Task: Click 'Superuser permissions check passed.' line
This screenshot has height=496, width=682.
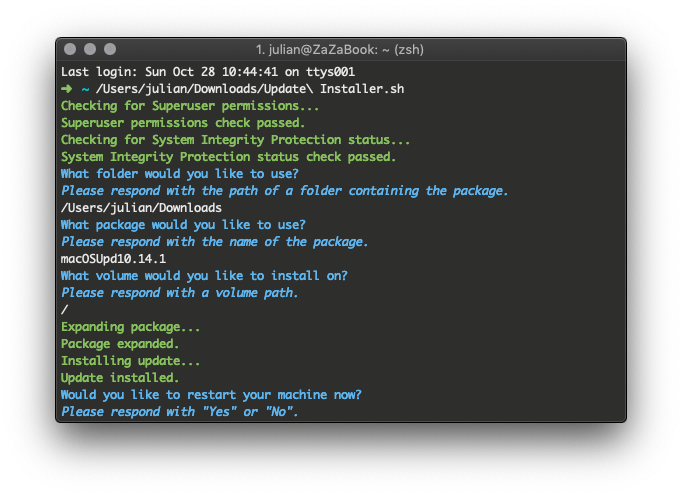Action: point(183,123)
